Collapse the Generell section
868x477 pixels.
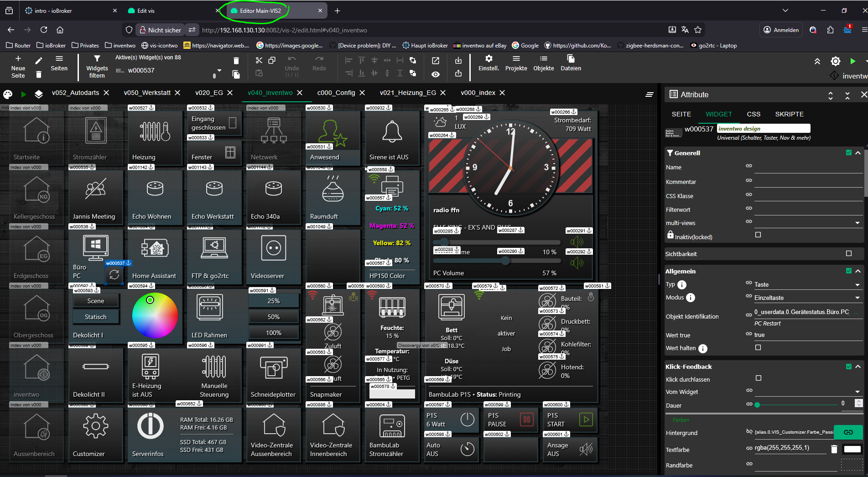(858, 153)
